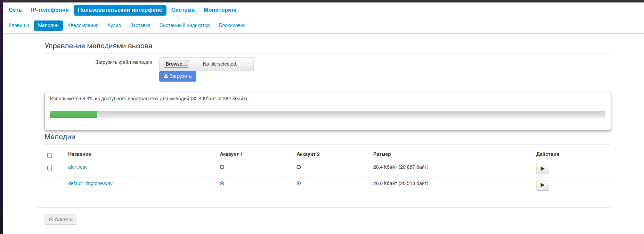The width and height of the screenshot is (644, 234).
Task: Select alert.wav for Account 1
Action: click(x=222, y=167)
